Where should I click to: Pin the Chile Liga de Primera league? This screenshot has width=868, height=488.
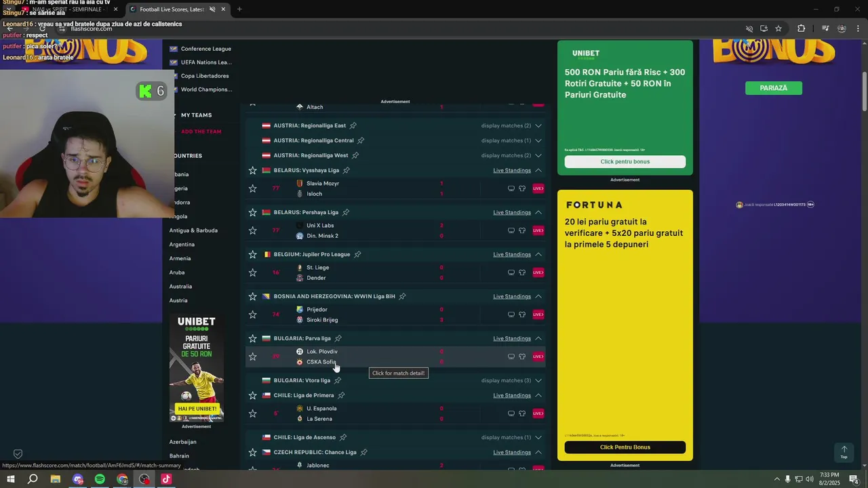[x=341, y=395]
